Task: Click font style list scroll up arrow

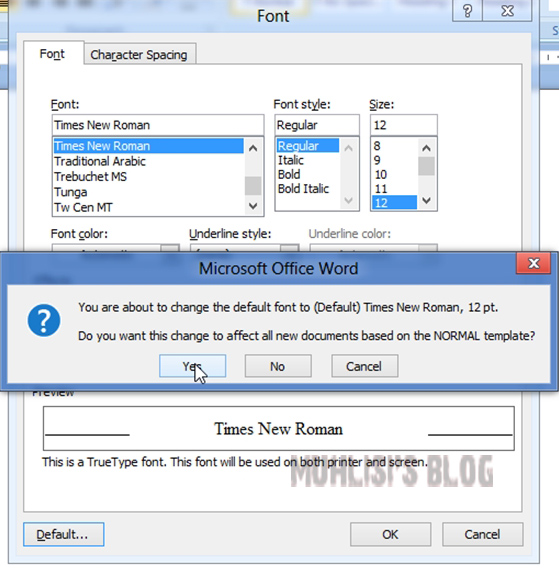Action: pos(349,148)
